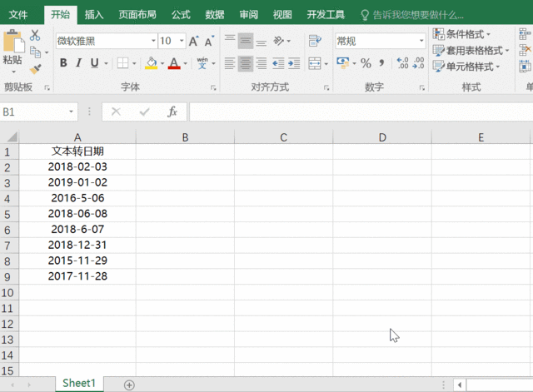Screen dimensions: 533x392
Task: Expand the Borders dropdown arrow
Action: (134, 63)
